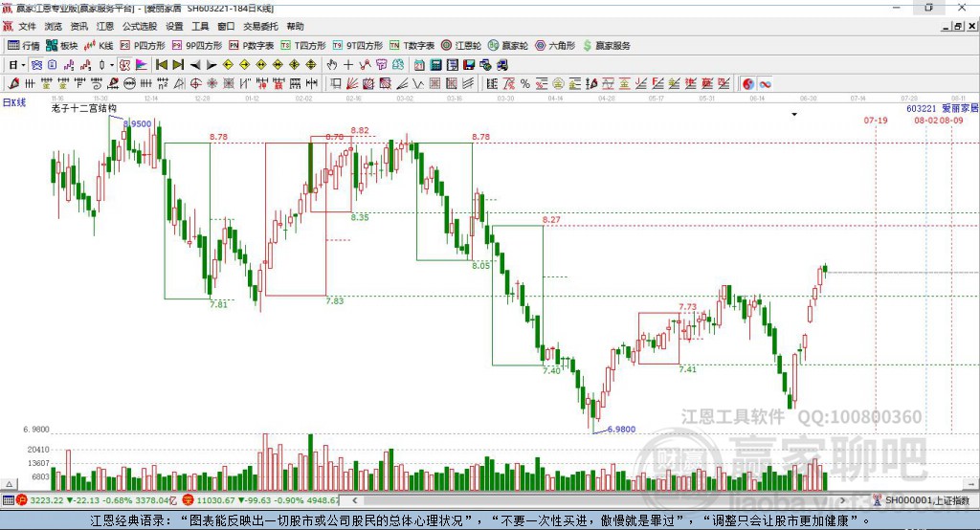This screenshot has width=980, height=530.
Task: Open the P四方形 tool
Action: click(143, 46)
